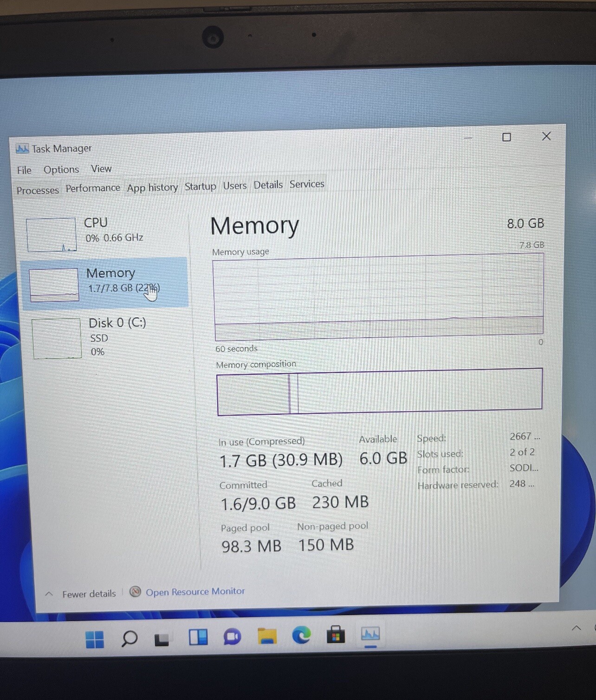596x700 pixels.
Task: Click the Memory usage graph
Action: click(378, 296)
